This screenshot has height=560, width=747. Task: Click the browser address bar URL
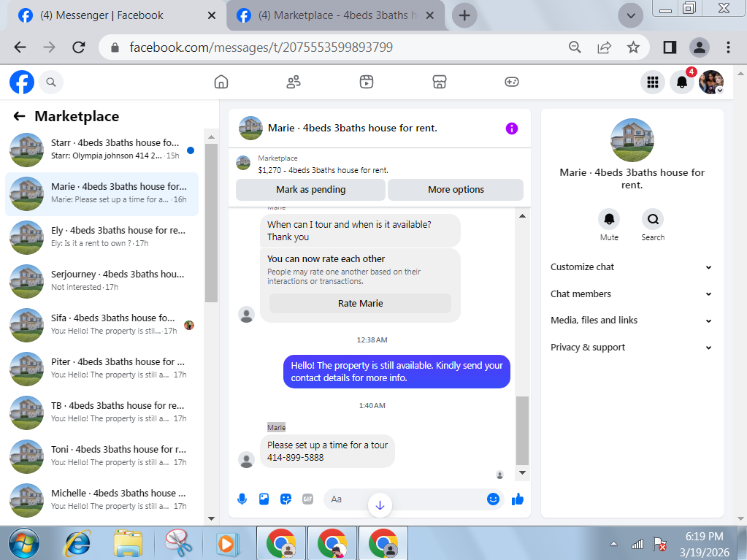coord(261,47)
